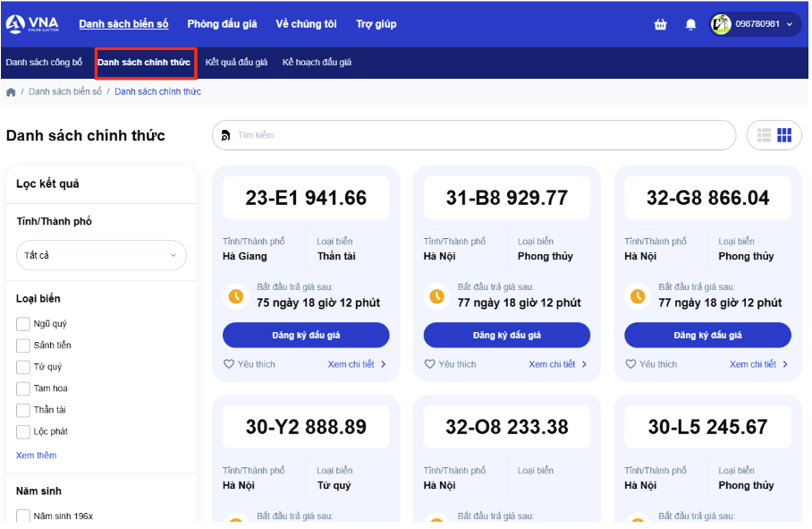Image resolution: width=812 pixels, height=529 pixels.
Task: Click Đăng ký đấu giá for 31-B8 929.77
Action: click(x=506, y=336)
